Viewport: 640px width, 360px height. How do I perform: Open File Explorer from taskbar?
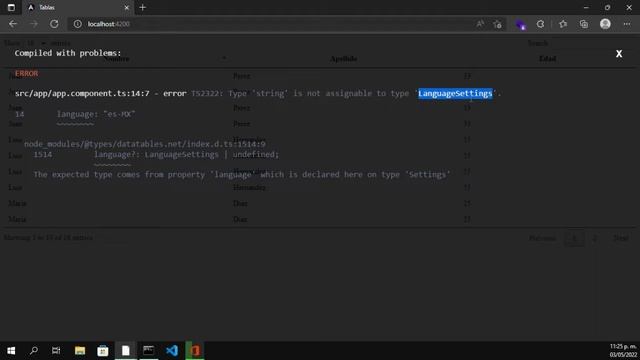[x=80, y=351]
